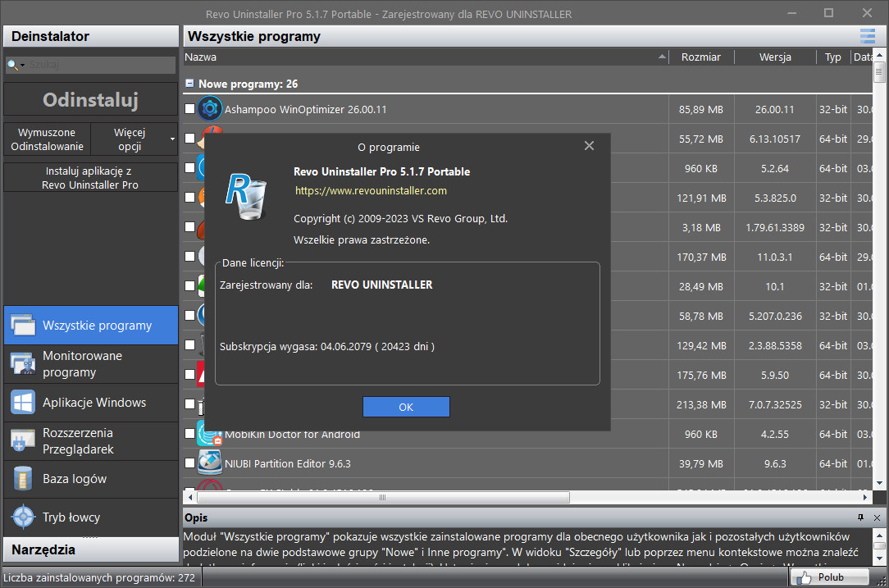
Task: Click the 39,79 MB size cell
Action: (701, 464)
